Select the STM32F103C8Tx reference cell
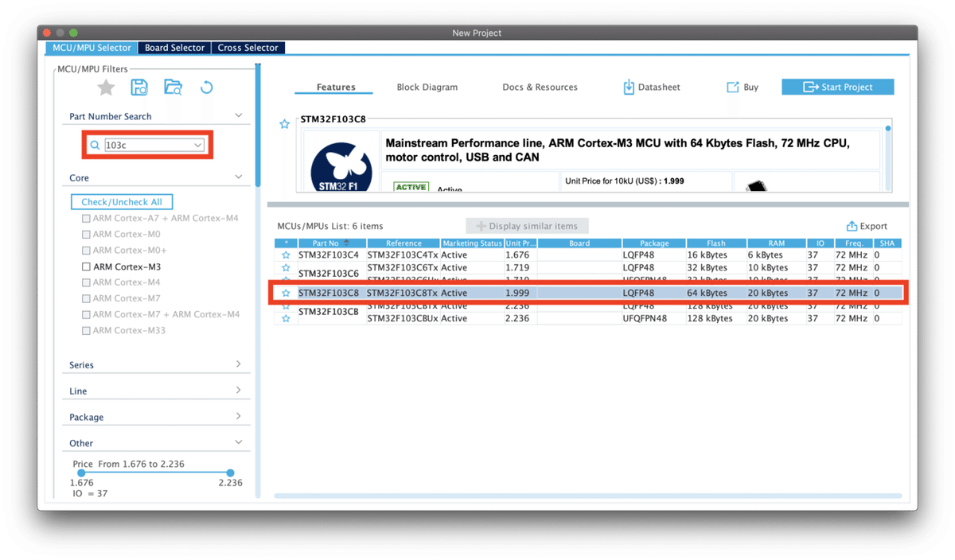Screen dimensions: 955x560 pyautogui.click(x=403, y=294)
